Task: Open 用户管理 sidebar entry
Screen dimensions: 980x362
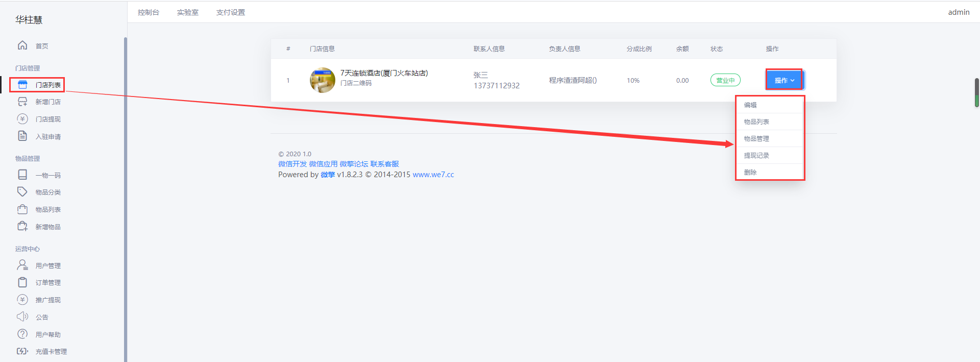Action: 48,266
